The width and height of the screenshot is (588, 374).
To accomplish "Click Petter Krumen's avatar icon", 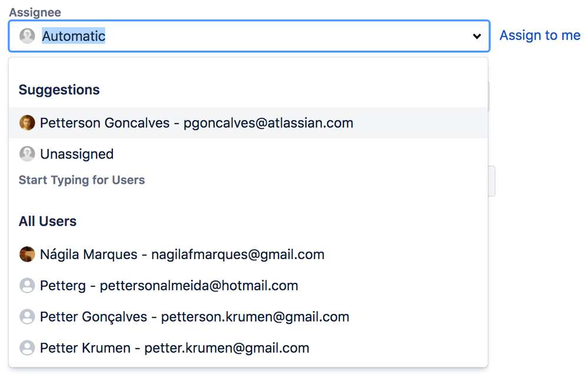I will [x=28, y=347].
